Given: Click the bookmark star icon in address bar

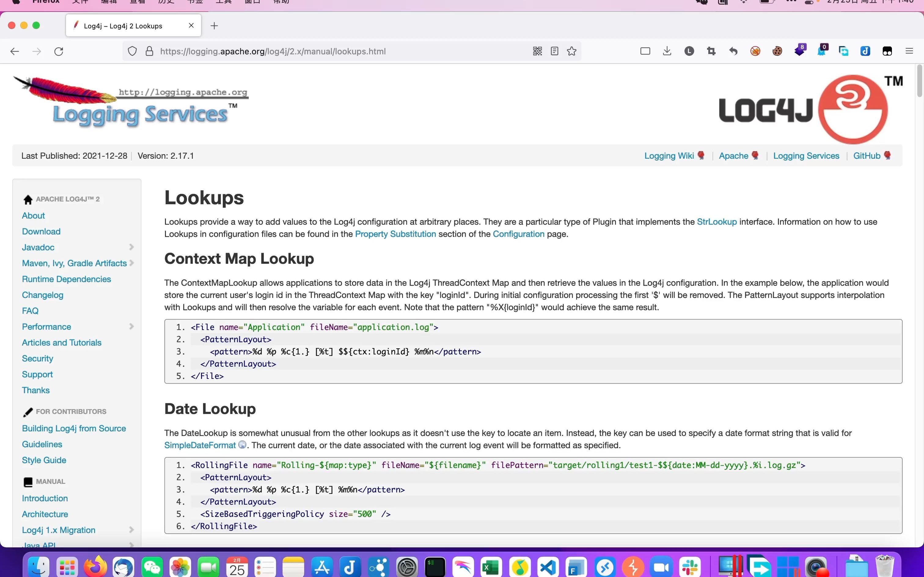Looking at the screenshot, I should click(571, 51).
